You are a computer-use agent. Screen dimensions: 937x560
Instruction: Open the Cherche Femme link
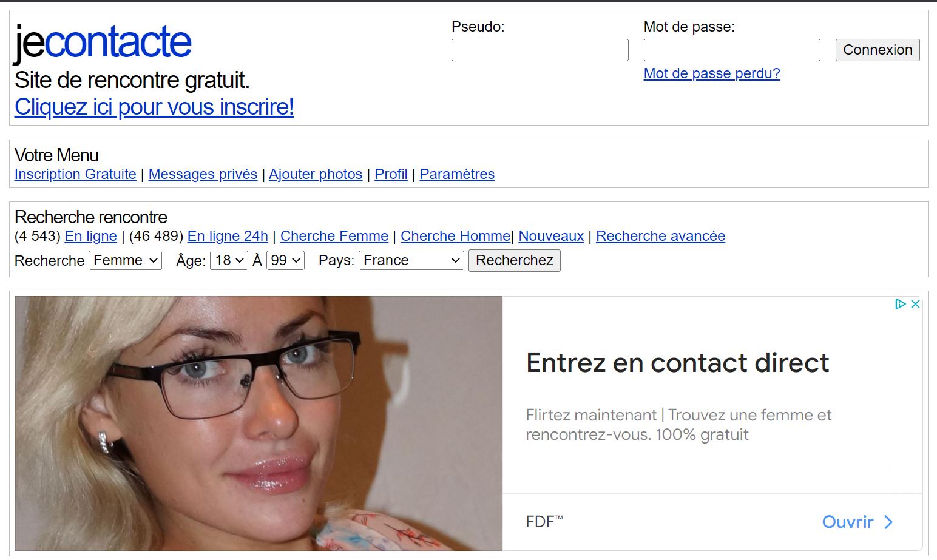click(334, 236)
